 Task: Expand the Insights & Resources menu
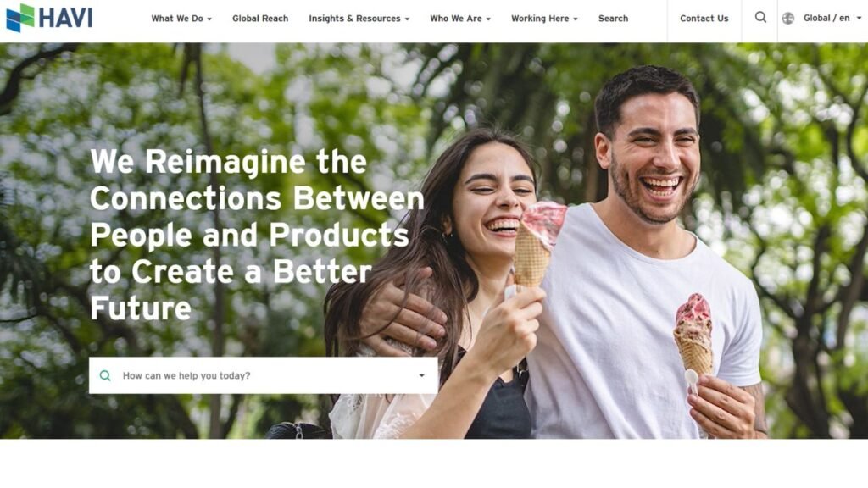(359, 19)
